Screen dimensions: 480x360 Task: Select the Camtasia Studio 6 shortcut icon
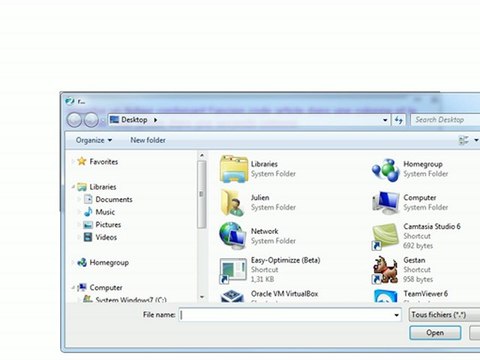(x=385, y=237)
